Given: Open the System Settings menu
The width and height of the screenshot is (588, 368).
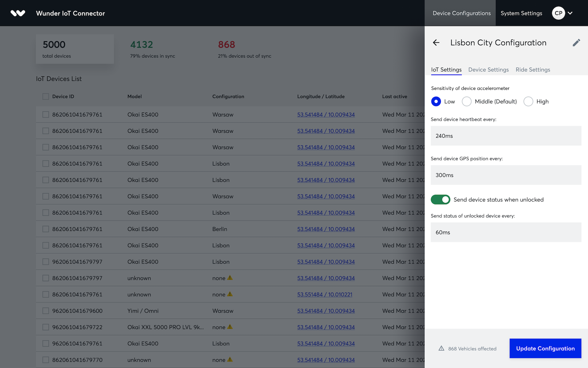Looking at the screenshot, I should coord(521,13).
